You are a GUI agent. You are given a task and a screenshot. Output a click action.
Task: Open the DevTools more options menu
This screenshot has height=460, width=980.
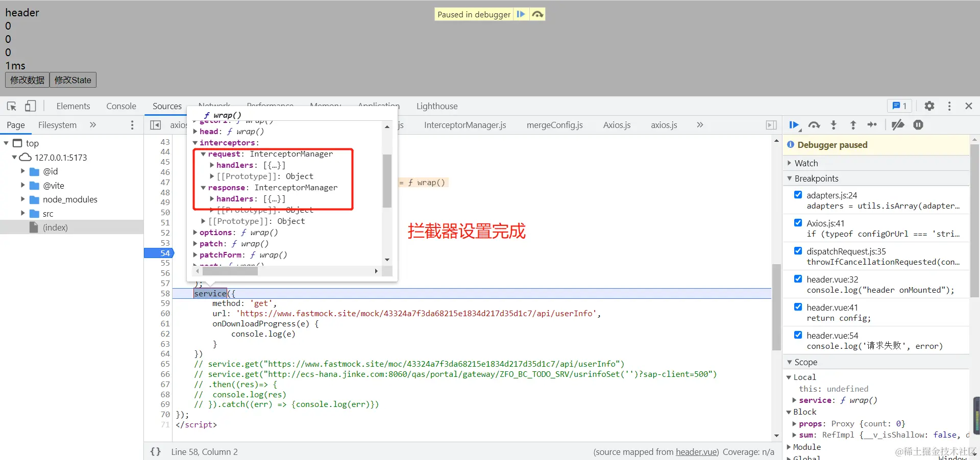[949, 106]
